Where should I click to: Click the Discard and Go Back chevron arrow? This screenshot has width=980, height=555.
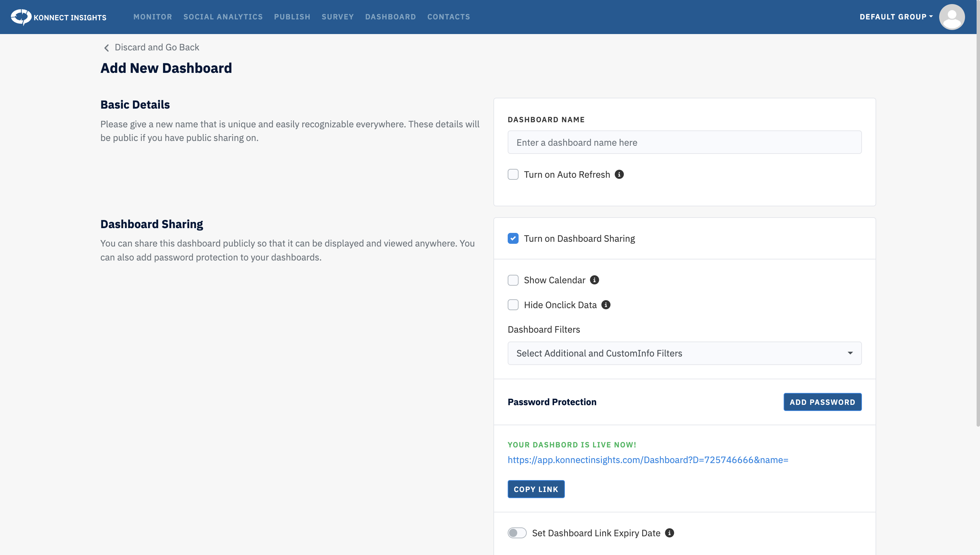[107, 48]
